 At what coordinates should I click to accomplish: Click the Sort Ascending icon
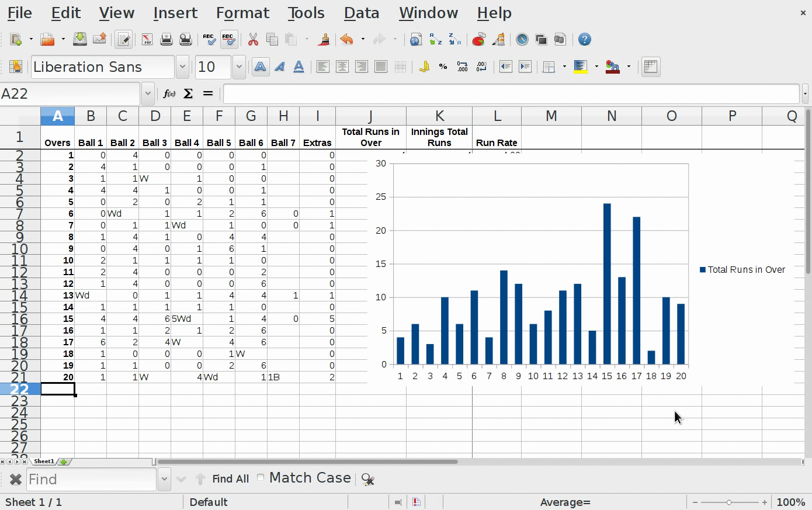(435, 40)
